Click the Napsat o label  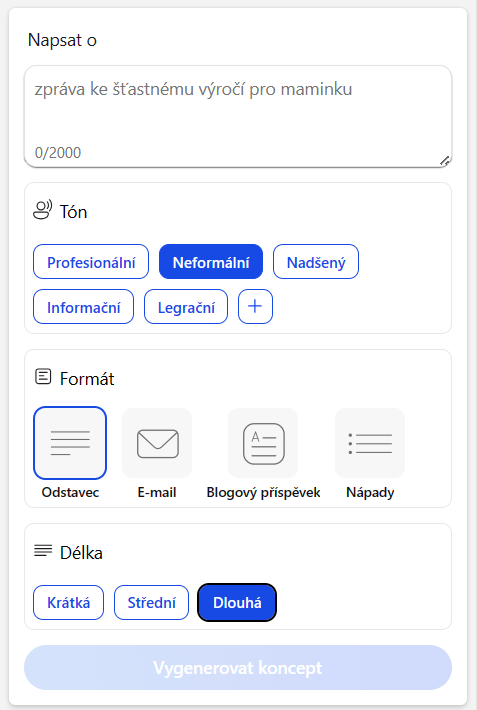[x=62, y=40]
